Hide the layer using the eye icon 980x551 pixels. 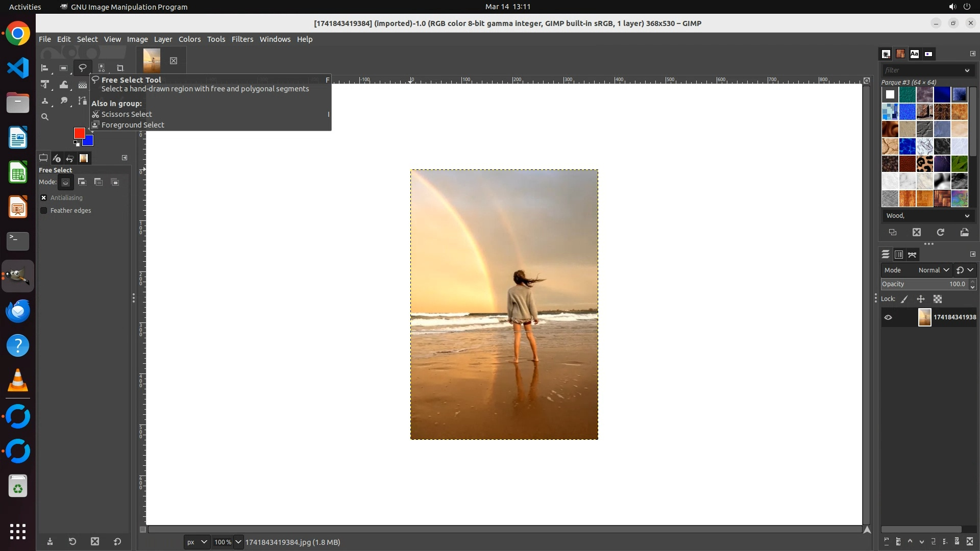(888, 317)
